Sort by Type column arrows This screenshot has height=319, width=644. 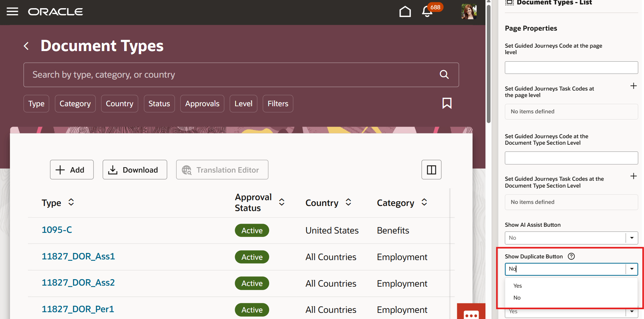tap(71, 202)
